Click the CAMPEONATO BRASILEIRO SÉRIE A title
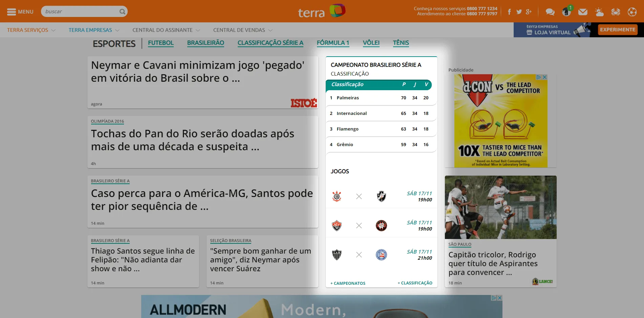Viewport: 644px width, 318px height. (x=376, y=65)
